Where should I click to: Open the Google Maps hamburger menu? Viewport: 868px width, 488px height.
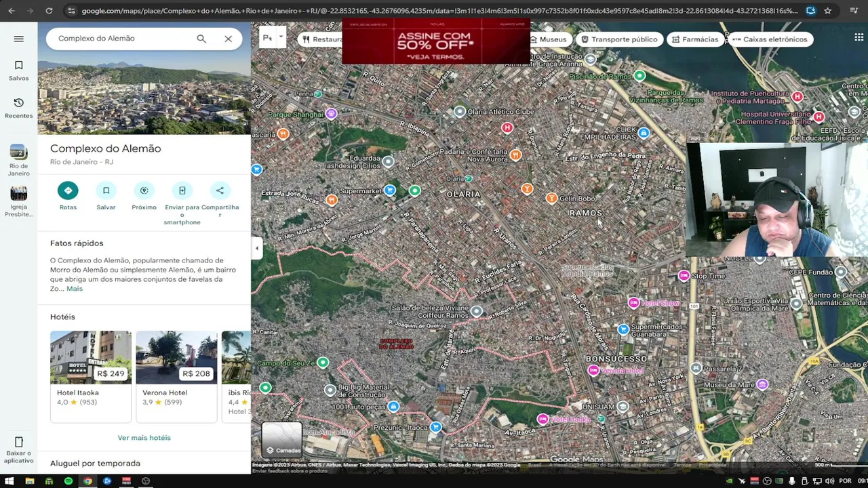[18, 39]
